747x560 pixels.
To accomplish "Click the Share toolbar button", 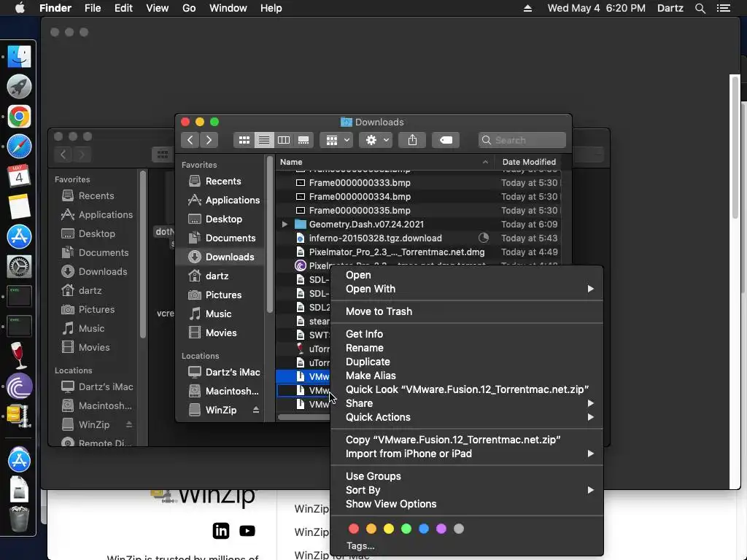I will coord(412,140).
